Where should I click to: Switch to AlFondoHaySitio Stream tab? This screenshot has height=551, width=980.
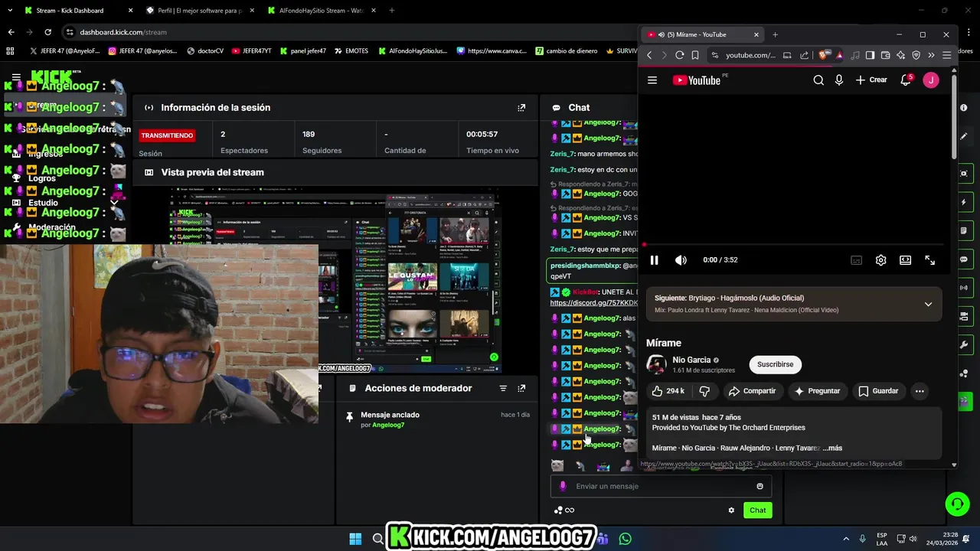pyautogui.click(x=321, y=11)
